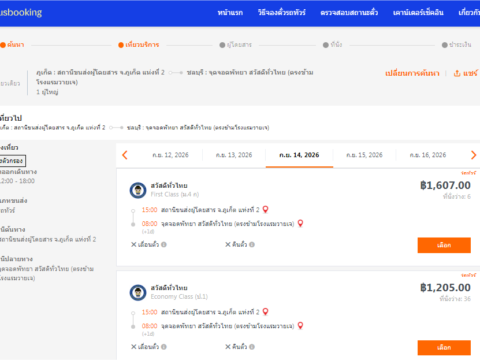The width and height of the screenshot is (480, 360).
Task: Click info icon next to คืนตั๋ว, First Class
Action: click(x=252, y=245)
